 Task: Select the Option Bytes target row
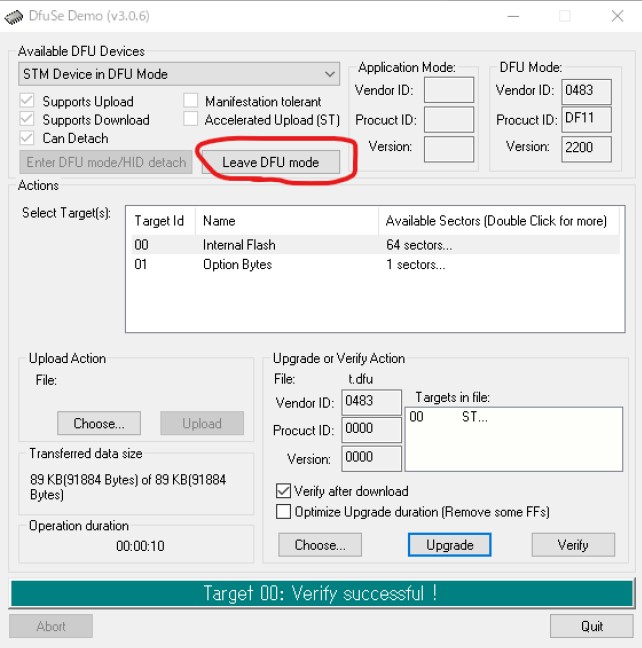(x=237, y=265)
